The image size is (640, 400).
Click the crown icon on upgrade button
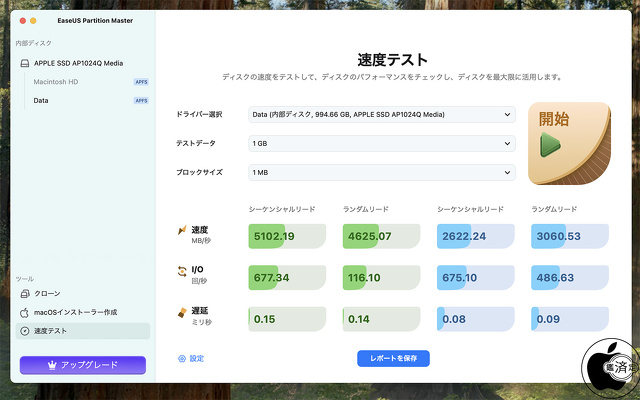[x=52, y=365]
